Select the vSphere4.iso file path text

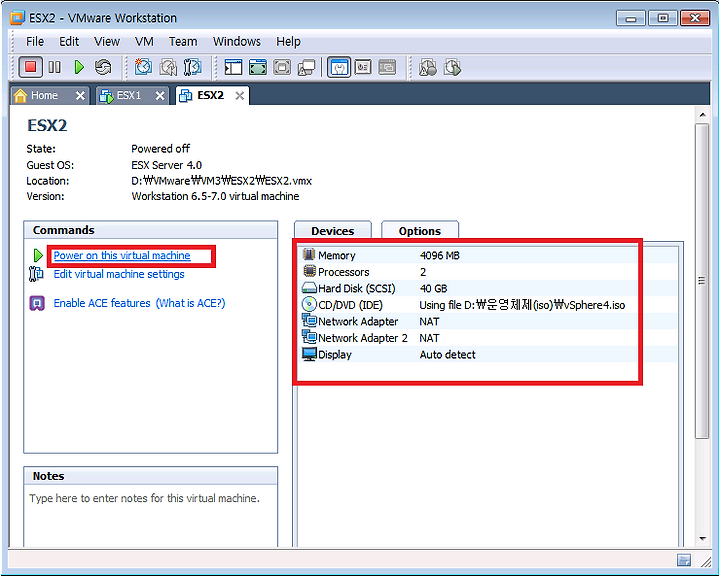click(522, 305)
